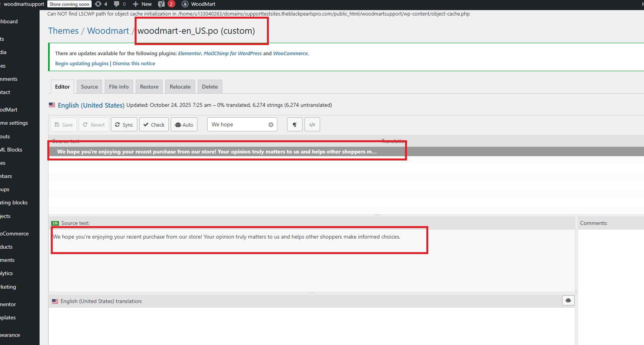Open the Relocate tab
Screen dimensions: 644x345
[180, 87]
